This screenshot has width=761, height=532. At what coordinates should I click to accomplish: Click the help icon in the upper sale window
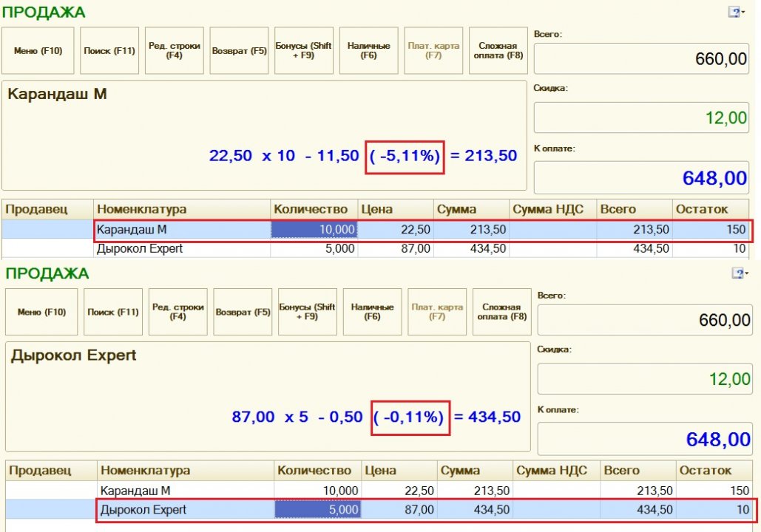click(734, 12)
